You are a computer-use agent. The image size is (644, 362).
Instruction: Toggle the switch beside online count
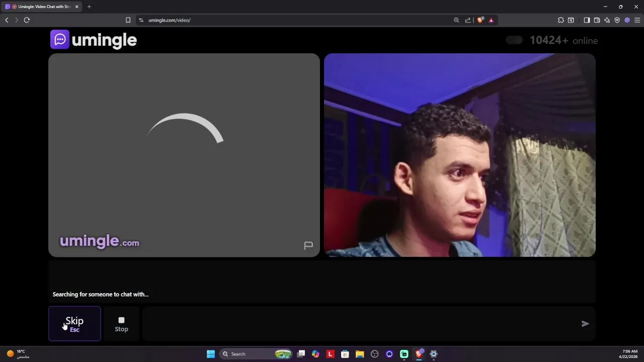514,40
